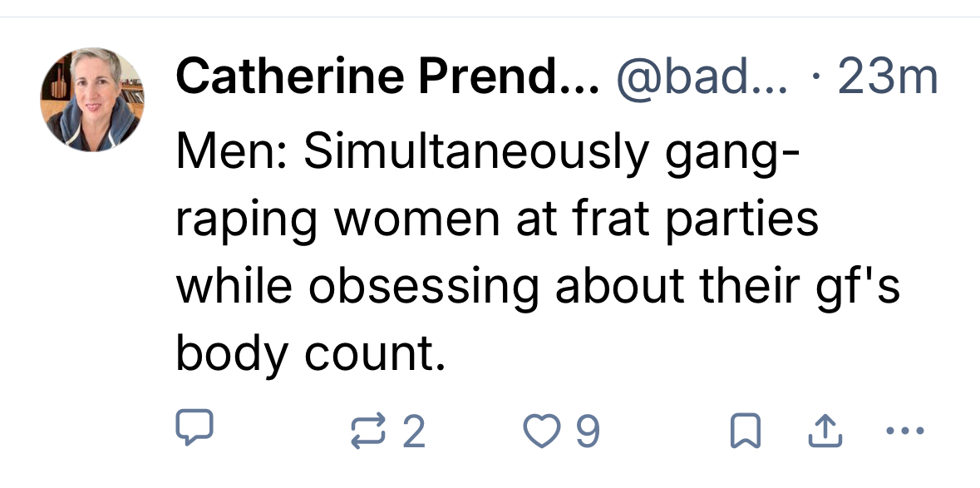Click the @bad... username handle
The image size is (980, 488).
702,78
